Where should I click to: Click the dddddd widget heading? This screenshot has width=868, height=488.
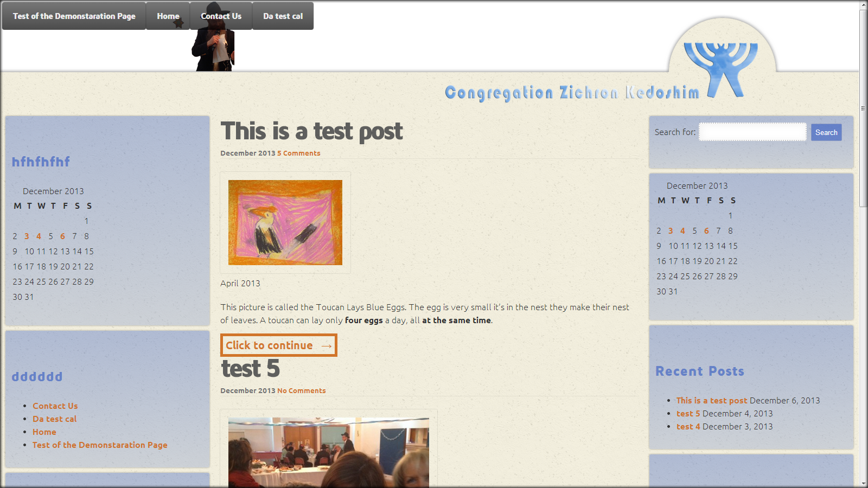click(37, 377)
